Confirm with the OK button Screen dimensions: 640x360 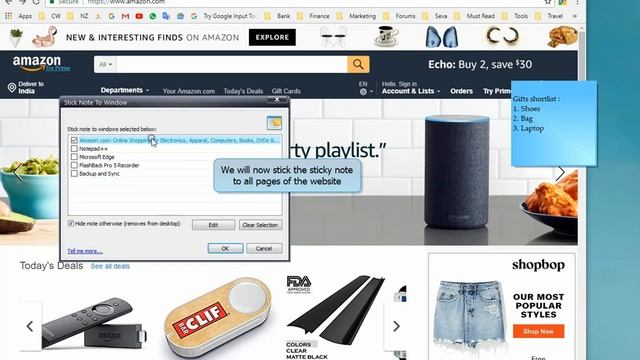pos(225,248)
